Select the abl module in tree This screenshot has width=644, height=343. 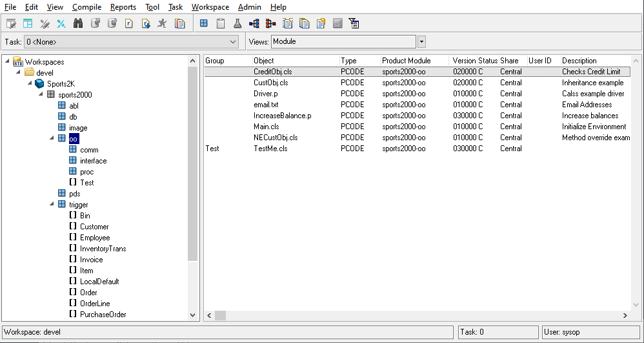(x=74, y=106)
